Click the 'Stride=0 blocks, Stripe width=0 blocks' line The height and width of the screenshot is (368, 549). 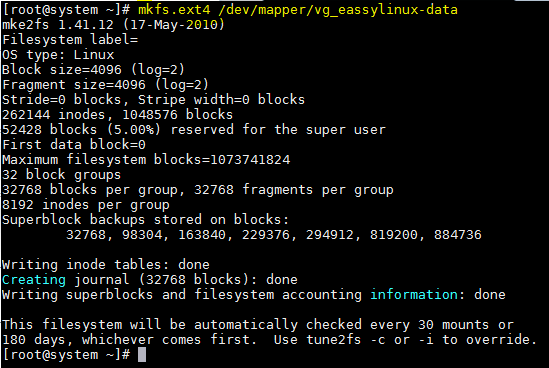(153, 100)
